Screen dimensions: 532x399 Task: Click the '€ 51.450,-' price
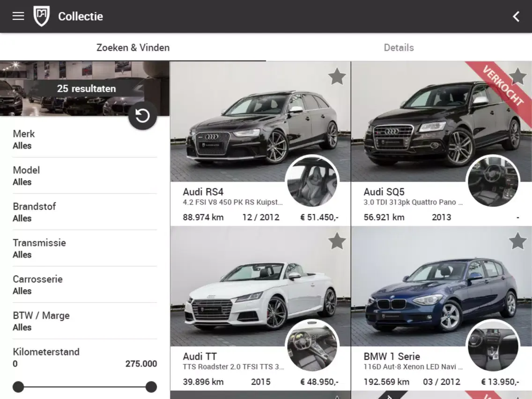click(319, 217)
